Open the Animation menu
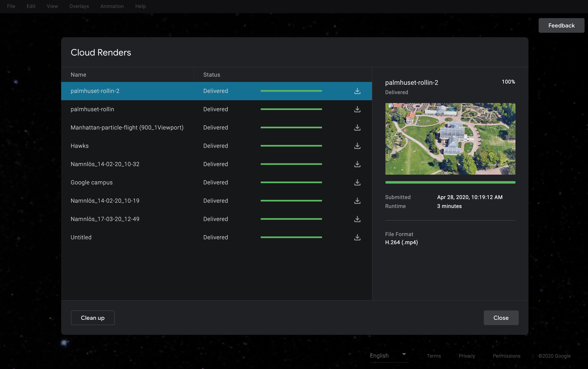The image size is (588, 369). click(x=112, y=6)
